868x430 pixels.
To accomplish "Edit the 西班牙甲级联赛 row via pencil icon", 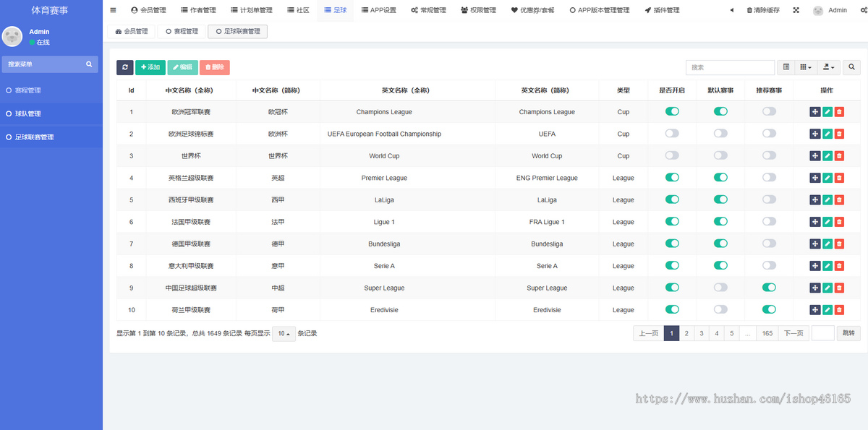I will [x=827, y=199].
